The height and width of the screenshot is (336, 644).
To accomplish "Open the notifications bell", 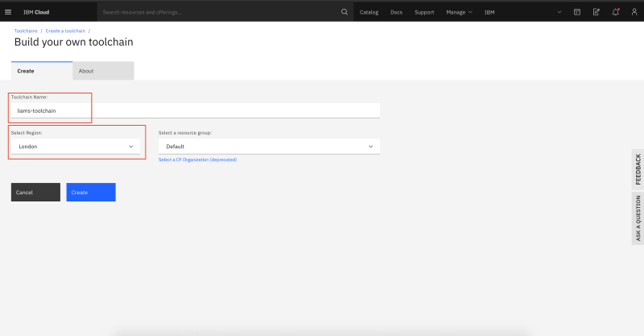I will coord(615,12).
